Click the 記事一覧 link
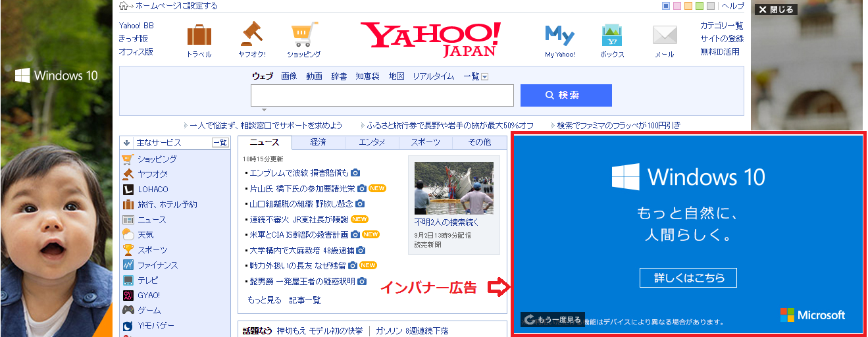868x337 pixels. point(305,300)
